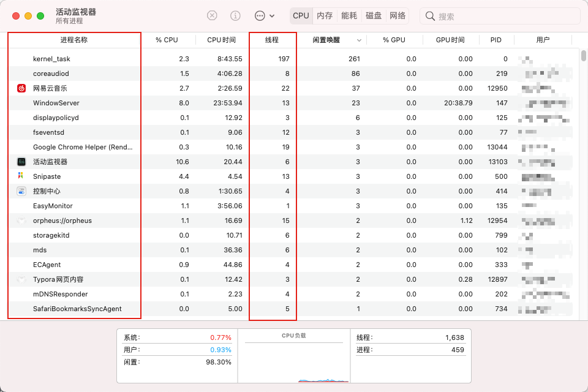
Task: Click the magnifier icon in search field
Action: coord(430,16)
